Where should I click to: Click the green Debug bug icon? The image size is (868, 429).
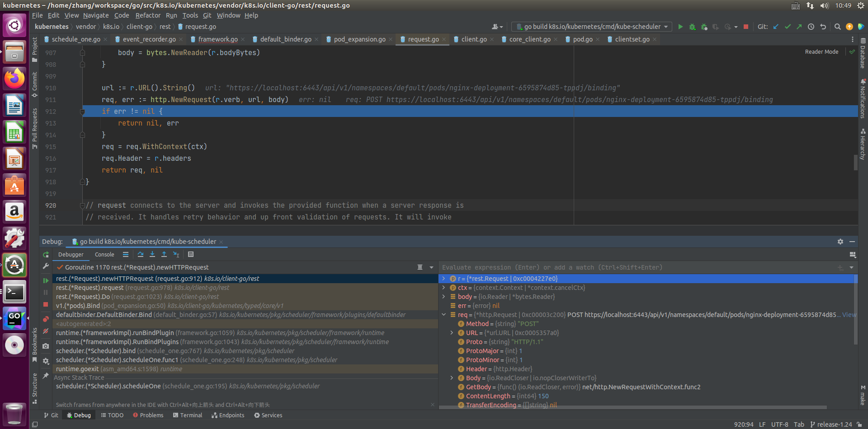coord(692,27)
